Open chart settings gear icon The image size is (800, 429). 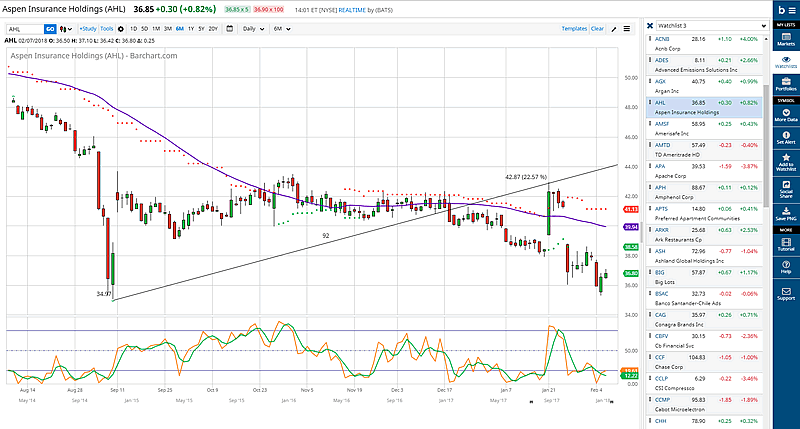click(x=121, y=29)
